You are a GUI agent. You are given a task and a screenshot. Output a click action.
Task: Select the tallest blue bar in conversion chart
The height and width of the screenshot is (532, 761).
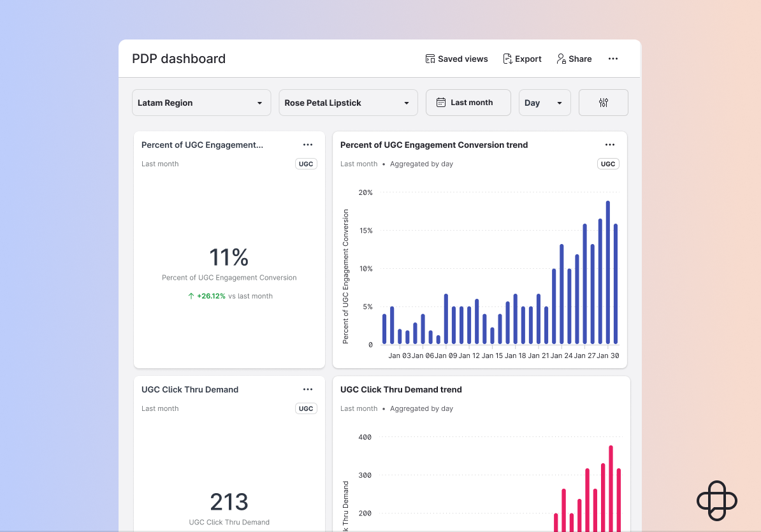607,273
